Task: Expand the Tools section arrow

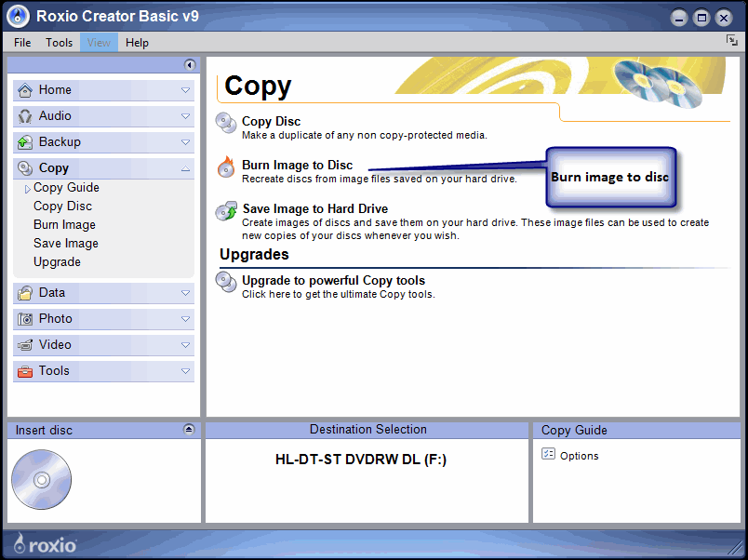Action: (x=185, y=371)
